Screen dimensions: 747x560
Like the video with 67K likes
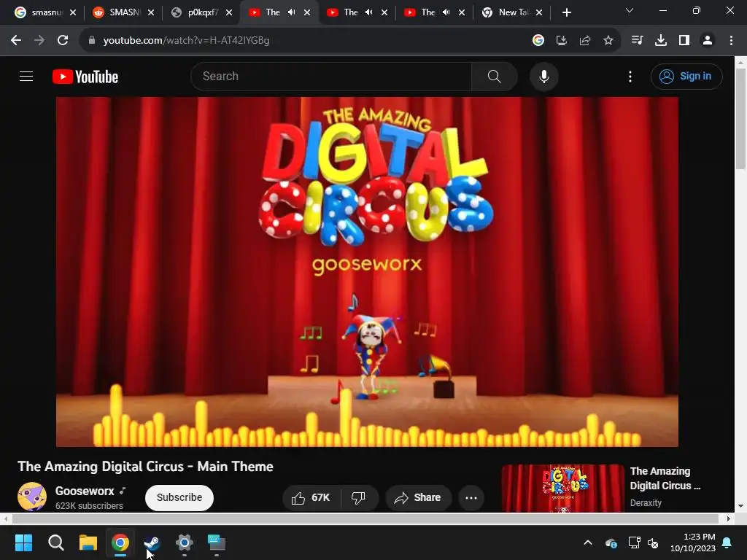(311, 497)
